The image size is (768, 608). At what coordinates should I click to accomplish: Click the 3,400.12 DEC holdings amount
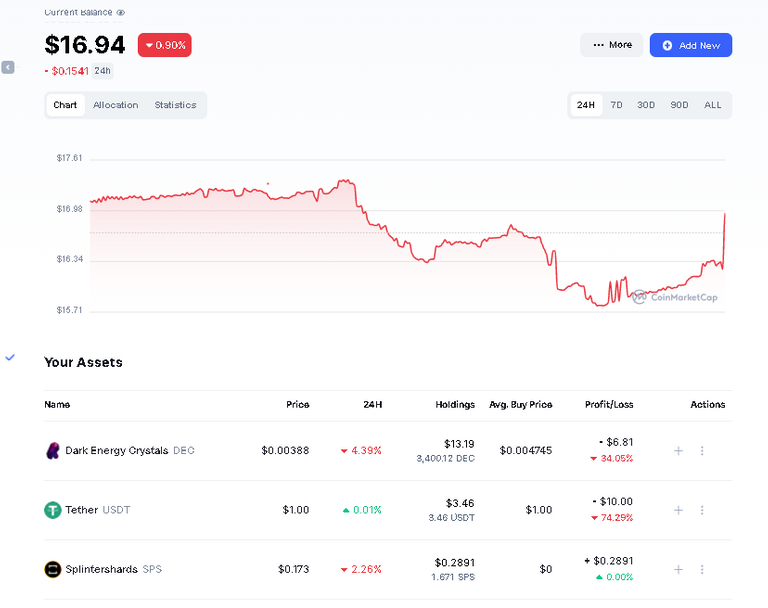[445, 459]
